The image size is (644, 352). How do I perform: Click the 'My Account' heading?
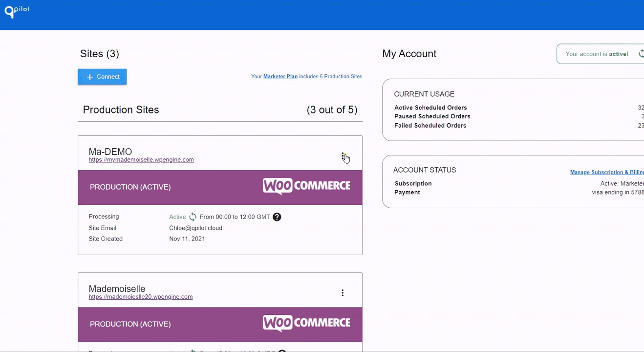[x=409, y=54]
